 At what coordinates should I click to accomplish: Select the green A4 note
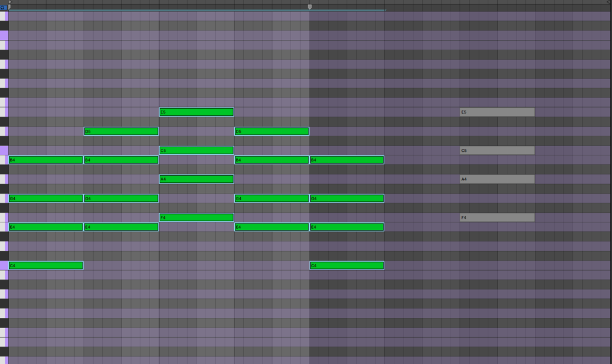[x=196, y=179]
